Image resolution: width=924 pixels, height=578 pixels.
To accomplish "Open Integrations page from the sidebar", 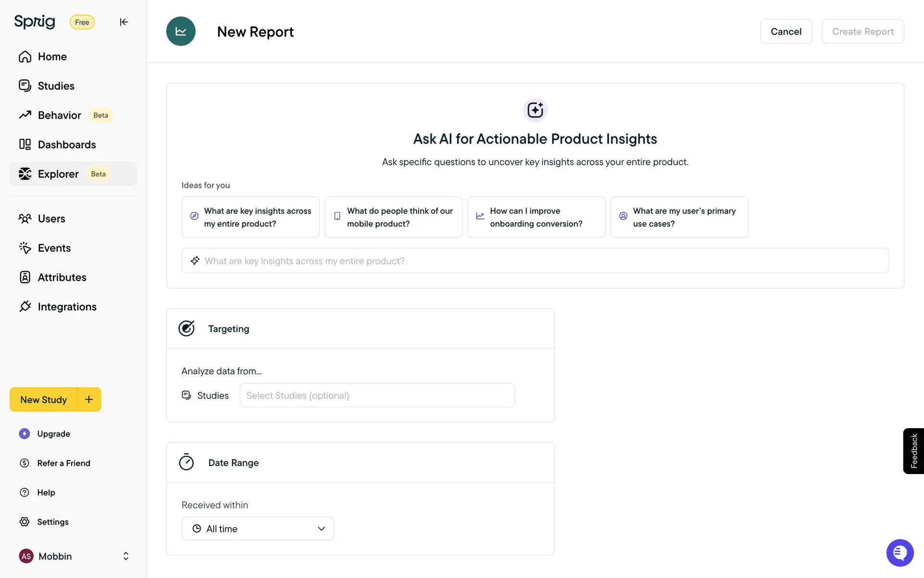I will [x=67, y=307].
